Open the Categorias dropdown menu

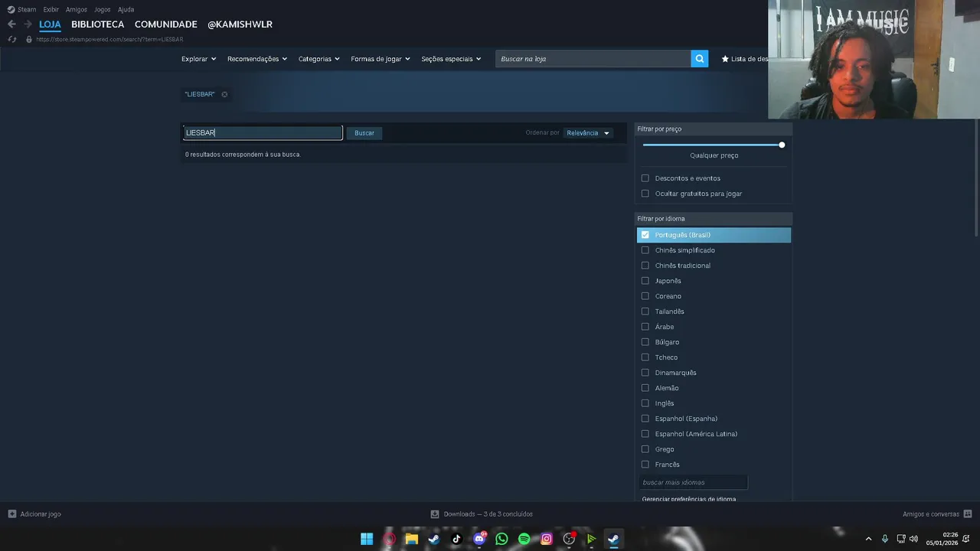pyautogui.click(x=318, y=59)
